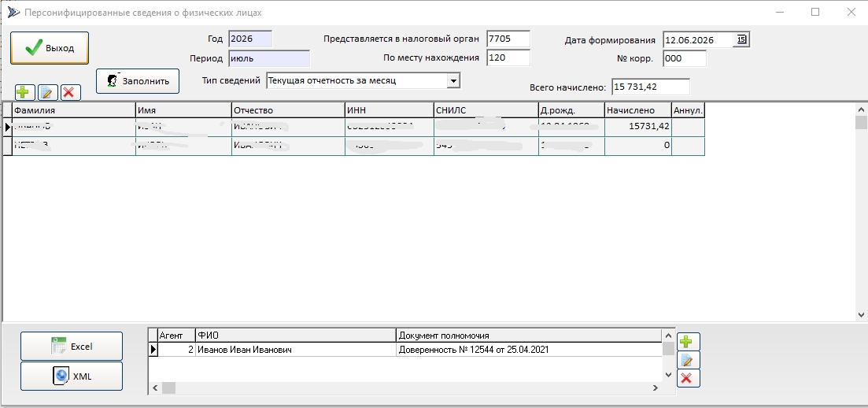Click the main table scrollbar up arrow
Viewport: 868px width, 408px height.
(x=862, y=109)
